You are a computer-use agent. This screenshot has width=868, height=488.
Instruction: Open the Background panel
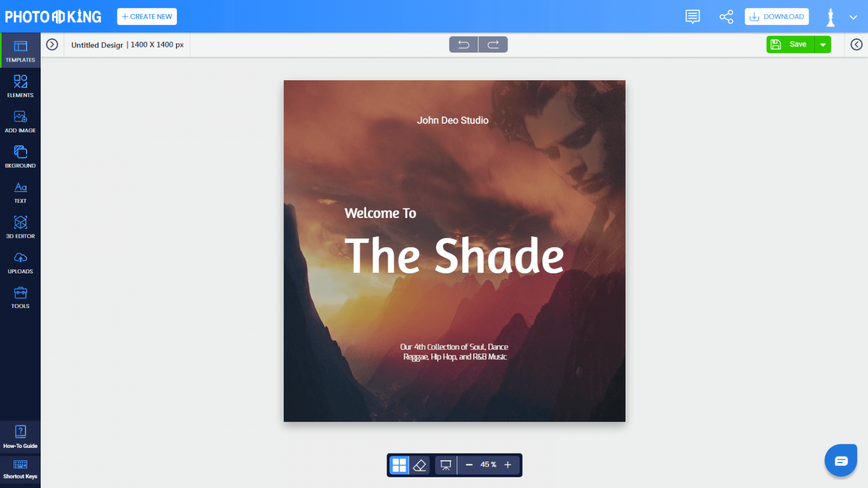tap(20, 156)
